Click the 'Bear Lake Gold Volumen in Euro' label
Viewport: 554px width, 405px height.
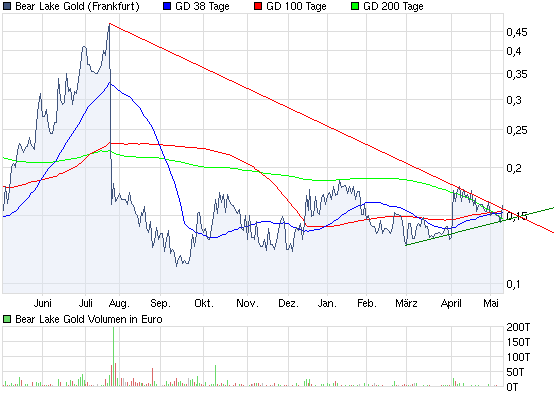(x=89, y=319)
